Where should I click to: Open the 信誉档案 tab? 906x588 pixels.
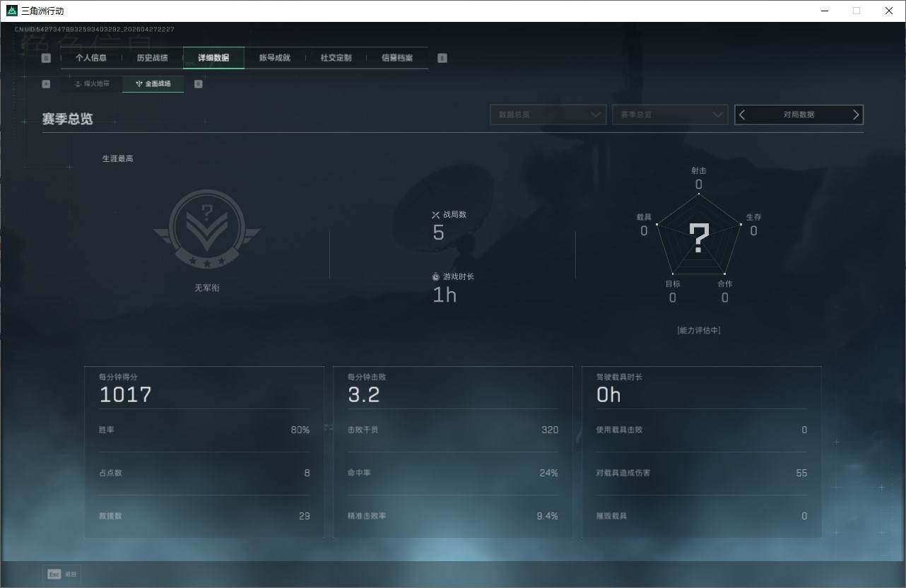tap(397, 58)
